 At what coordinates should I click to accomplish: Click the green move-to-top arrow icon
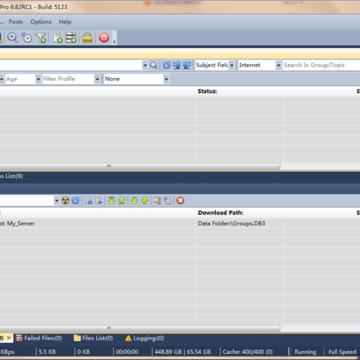pos(111,201)
